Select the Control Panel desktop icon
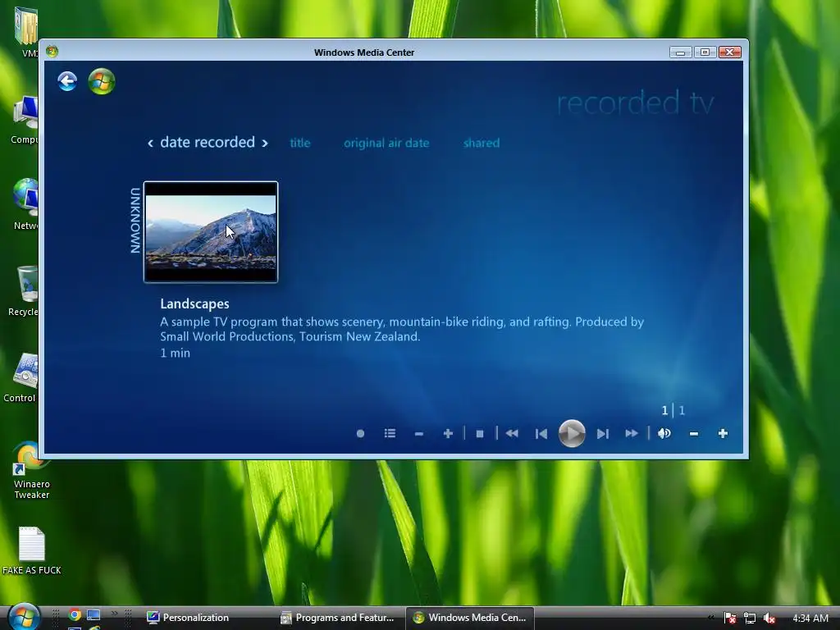 coord(21,377)
